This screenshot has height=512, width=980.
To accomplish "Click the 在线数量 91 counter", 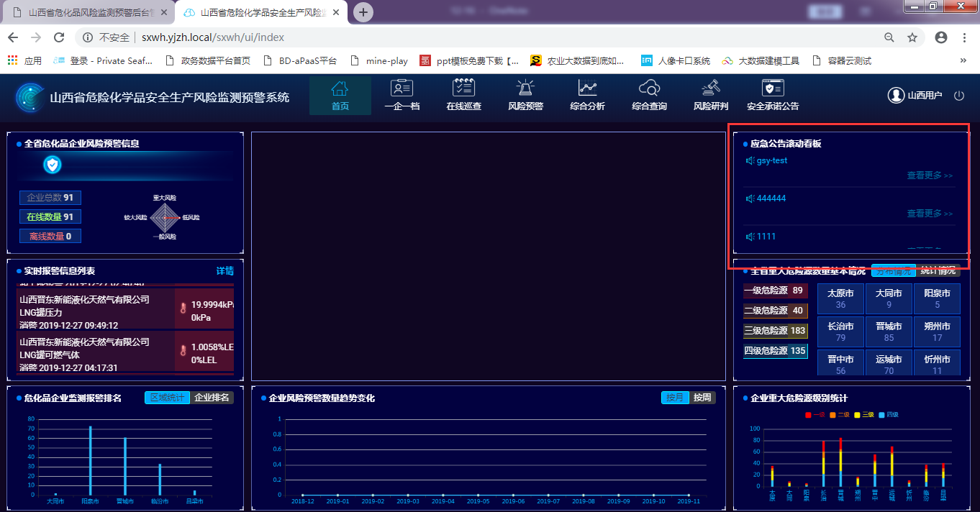I will (50, 216).
